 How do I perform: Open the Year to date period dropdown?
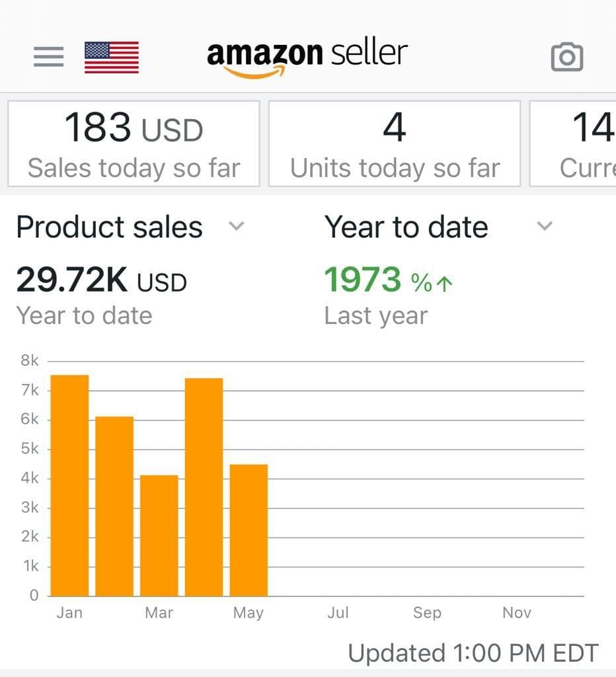544,227
